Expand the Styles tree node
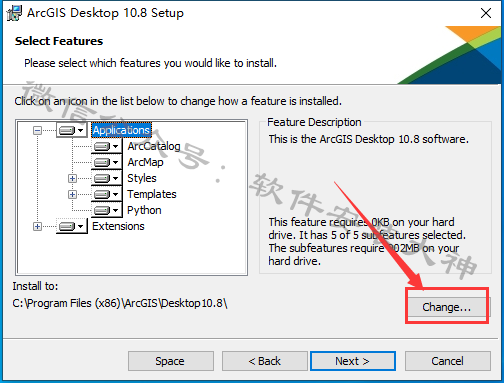The height and width of the screenshot is (383, 504). [72, 178]
